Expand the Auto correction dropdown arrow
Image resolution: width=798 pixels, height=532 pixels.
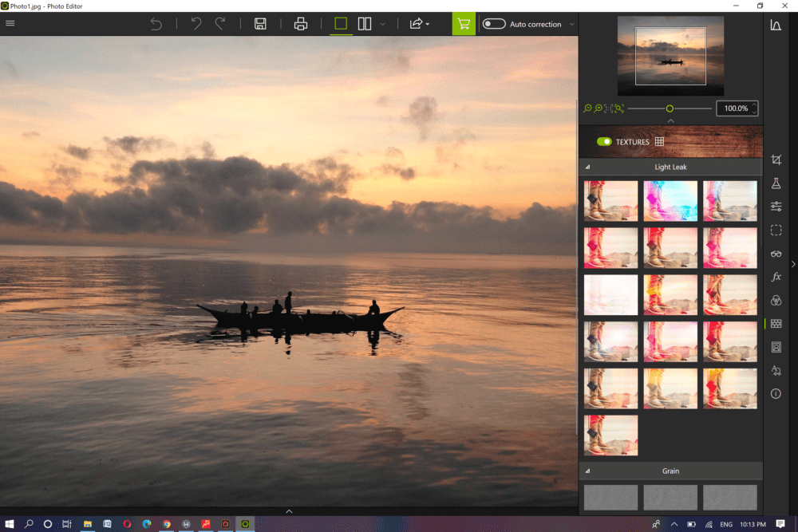571,24
